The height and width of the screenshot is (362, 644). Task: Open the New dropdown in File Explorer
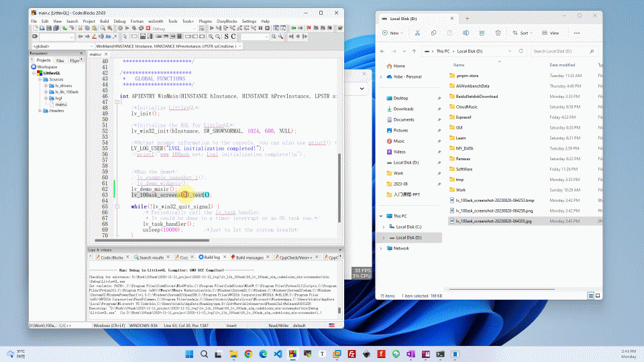point(392,33)
